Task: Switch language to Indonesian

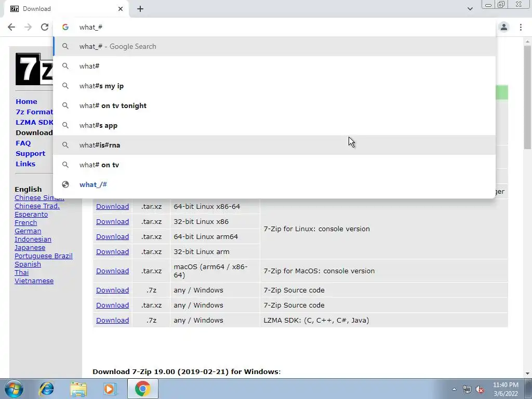Action: click(x=33, y=239)
